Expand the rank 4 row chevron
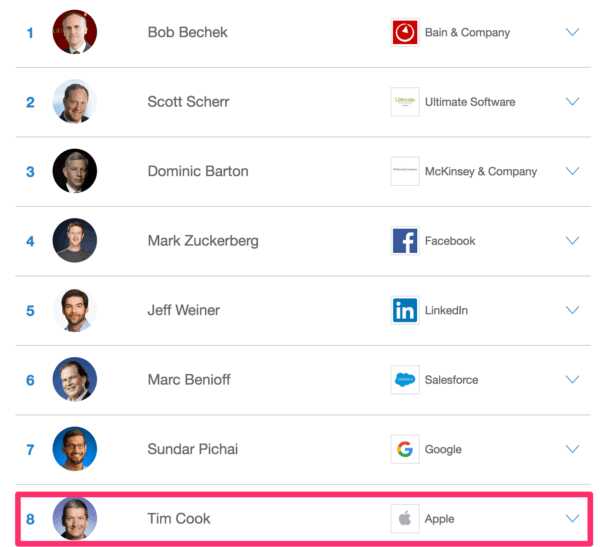 coord(573,241)
